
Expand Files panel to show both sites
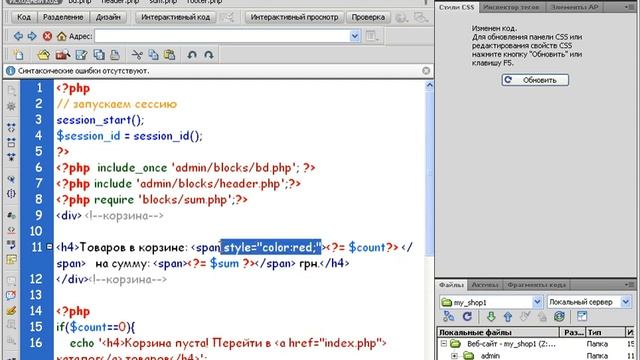[582, 316]
